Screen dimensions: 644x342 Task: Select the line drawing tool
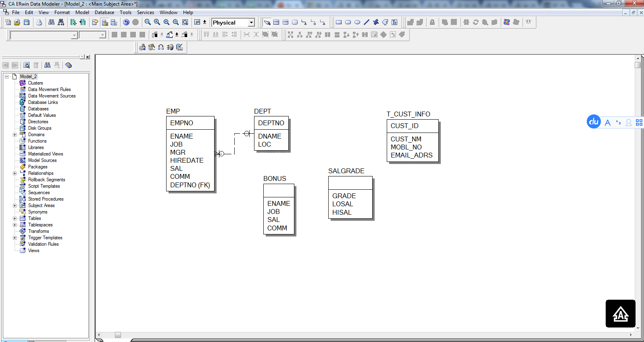point(367,22)
